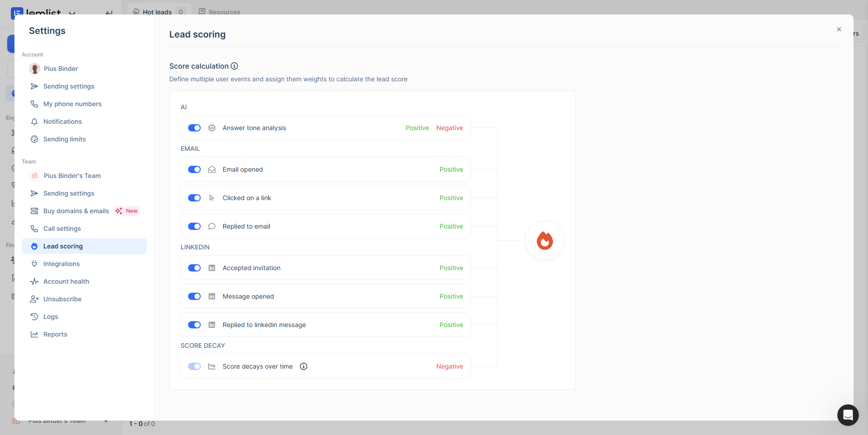868x435 pixels.
Task: Open Pius Binder's Team settings
Action: coord(72,176)
